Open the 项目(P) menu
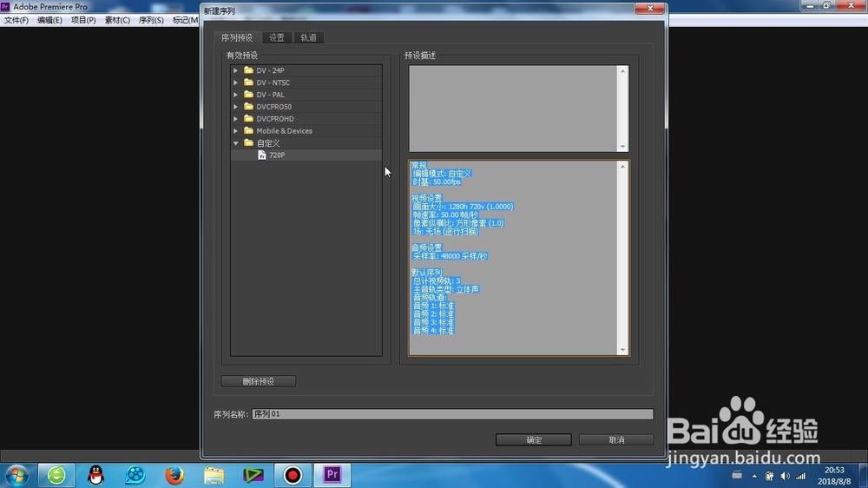This screenshot has width=868, height=488. (x=83, y=20)
